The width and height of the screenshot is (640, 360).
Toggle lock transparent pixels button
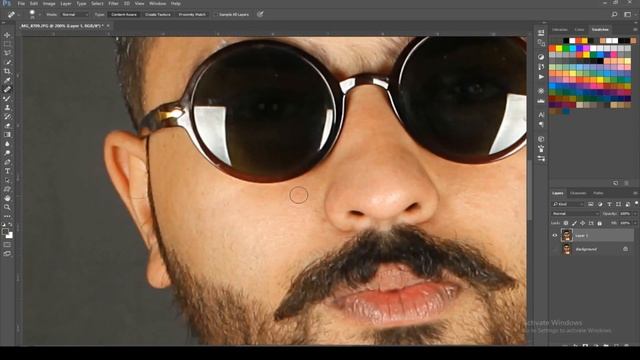(566, 223)
